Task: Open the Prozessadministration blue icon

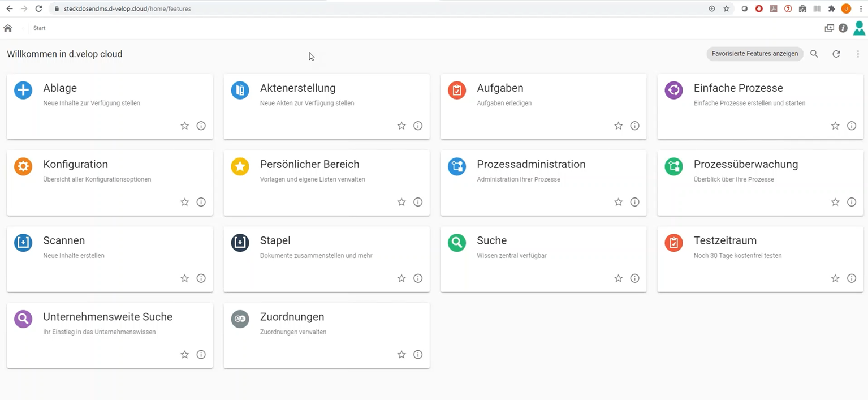Action: pyautogui.click(x=457, y=166)
